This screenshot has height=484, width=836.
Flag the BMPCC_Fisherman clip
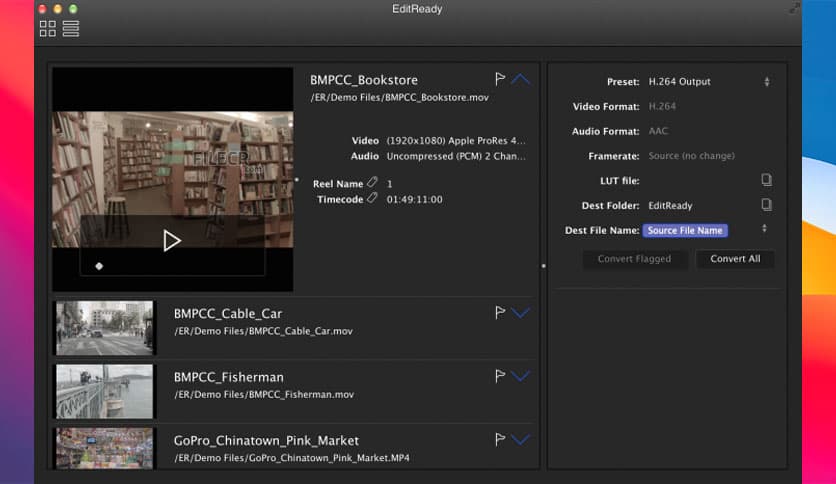(x=500, y=376)
